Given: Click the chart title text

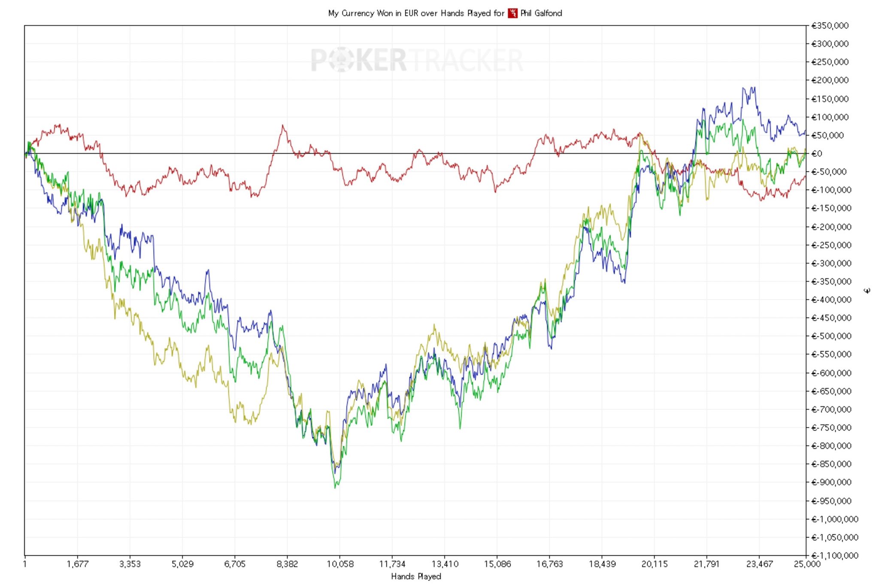Looking at the screenshot, I should click(x=416, y=13).
